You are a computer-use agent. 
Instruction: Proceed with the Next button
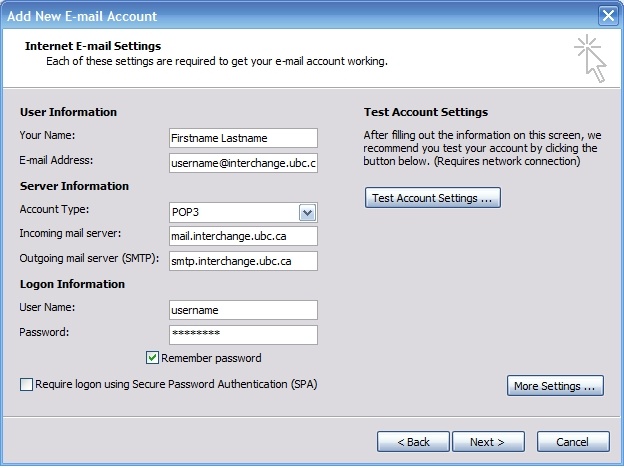click(x=488, y=441)
